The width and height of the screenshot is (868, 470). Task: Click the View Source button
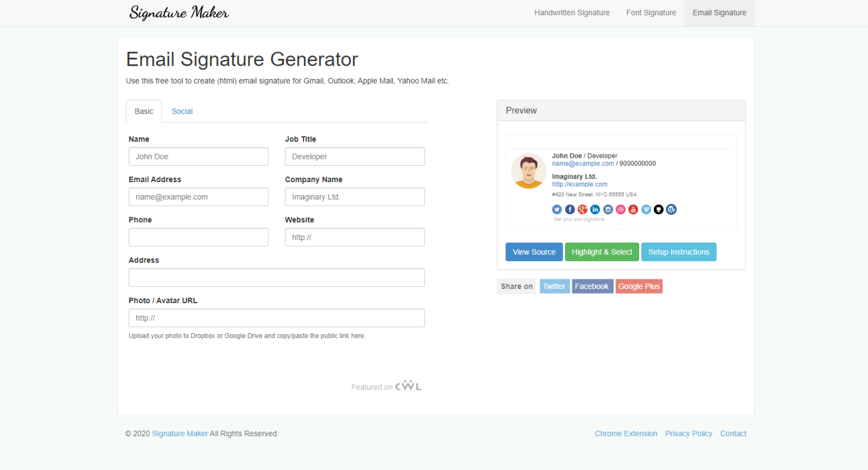click(534, 252)
